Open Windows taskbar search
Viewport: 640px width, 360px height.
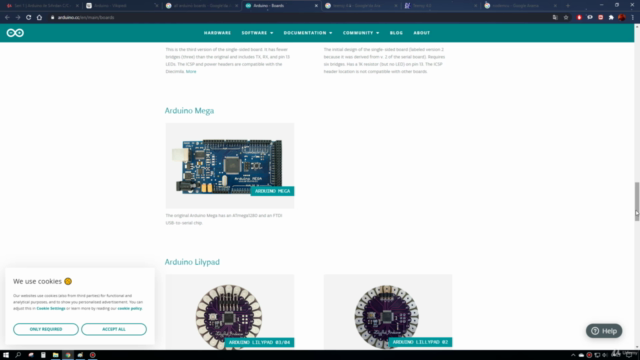point(18,355)
